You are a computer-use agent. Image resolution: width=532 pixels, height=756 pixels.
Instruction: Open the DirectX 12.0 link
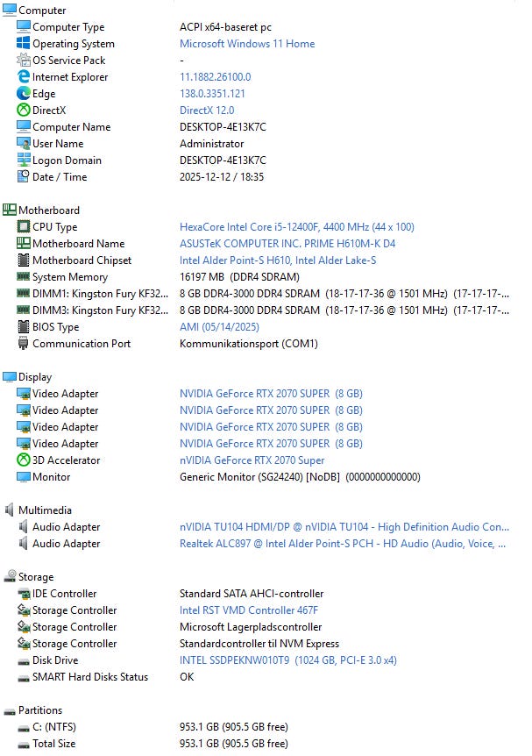pos(207,110)
